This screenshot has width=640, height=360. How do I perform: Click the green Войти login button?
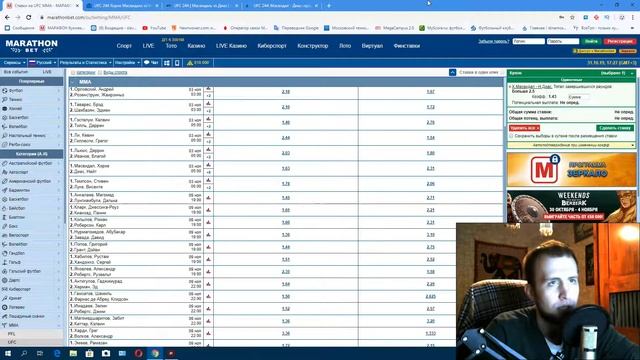[591, 41]
